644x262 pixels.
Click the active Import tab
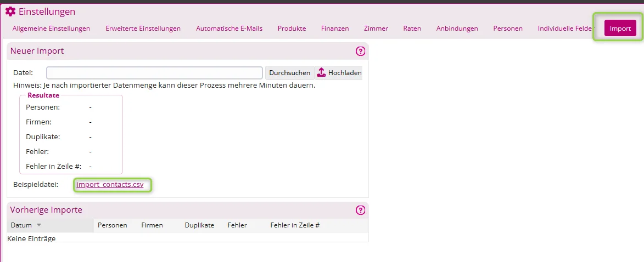pyautogui.click(x=620, y=29)
